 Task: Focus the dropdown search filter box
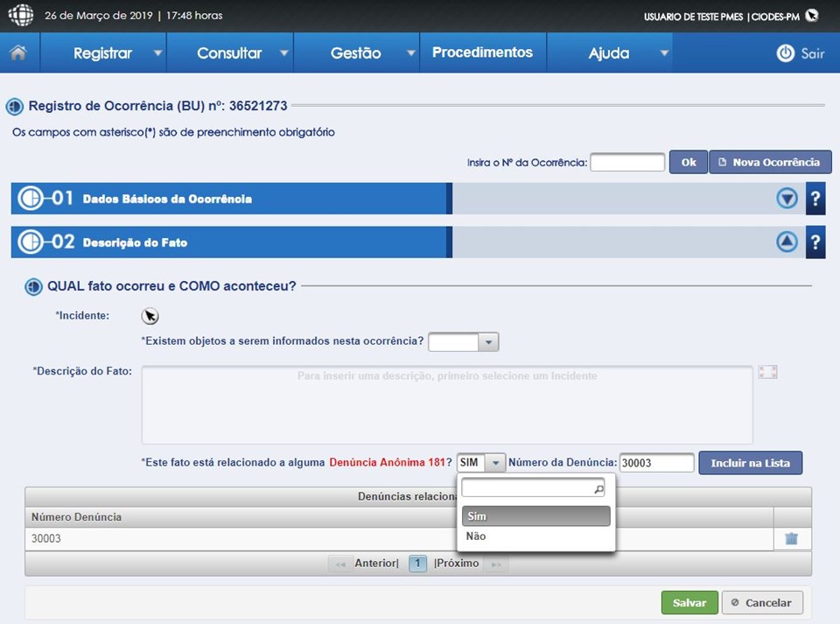pyautogui.click(x=533, y=488)
